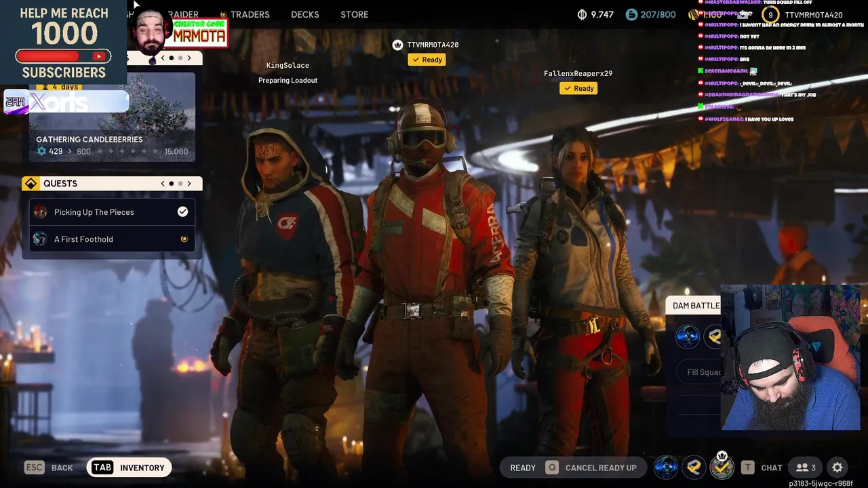Select the KingSolace player name
The width and height of the screenshot is (868, 488).
[288, 65]
